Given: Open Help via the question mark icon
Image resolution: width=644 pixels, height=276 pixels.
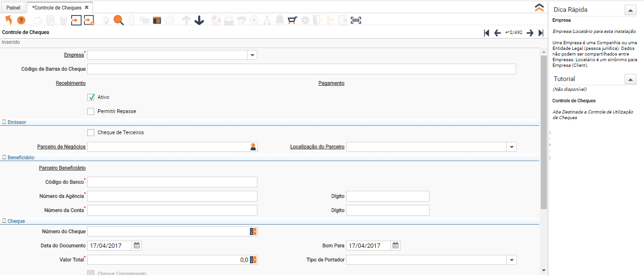Looking at the screenshot, I should 21,20.
